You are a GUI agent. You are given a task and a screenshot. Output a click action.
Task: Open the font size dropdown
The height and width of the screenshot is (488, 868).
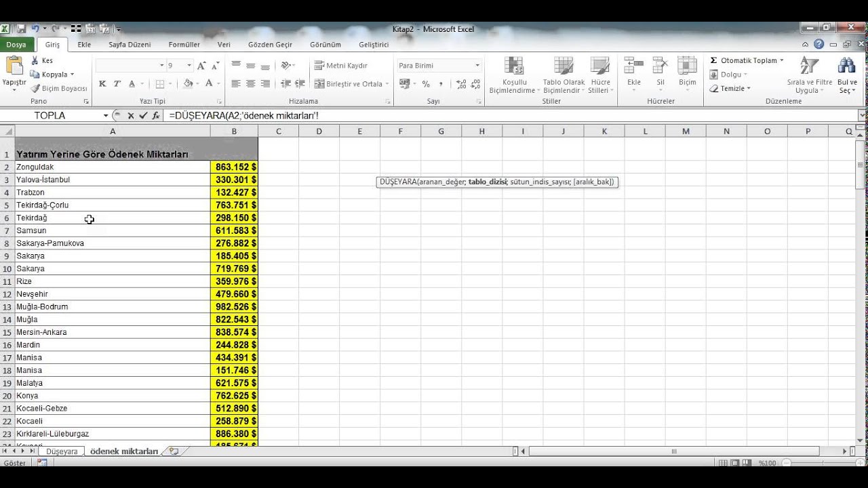pyautogui.click(x=189, y=66)
